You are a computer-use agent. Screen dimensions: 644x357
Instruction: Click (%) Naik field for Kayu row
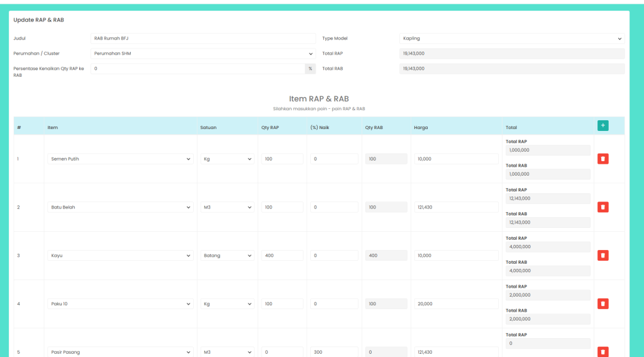click(334, 256)
